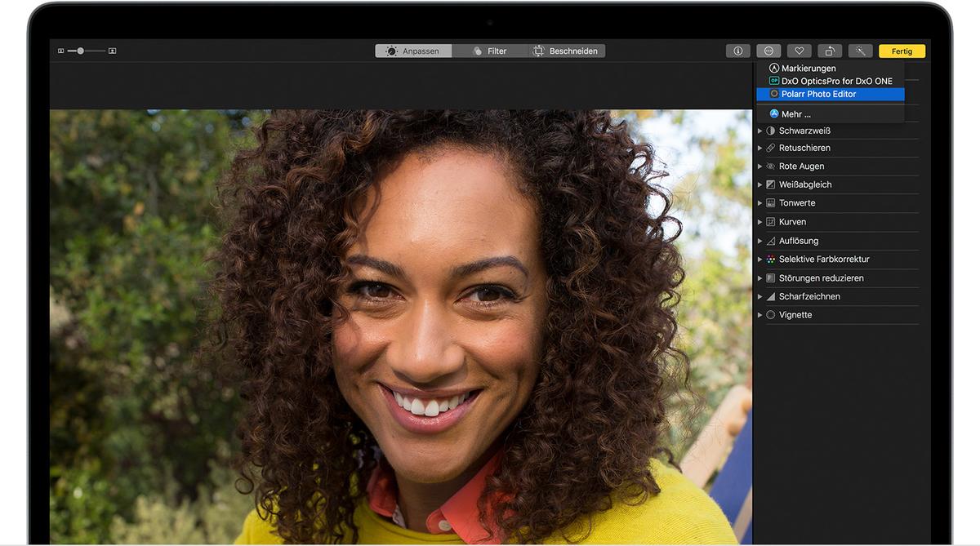Switch to the Filter tab
Viewport: 980px width, 546px height.
click(x=490, y=51)
